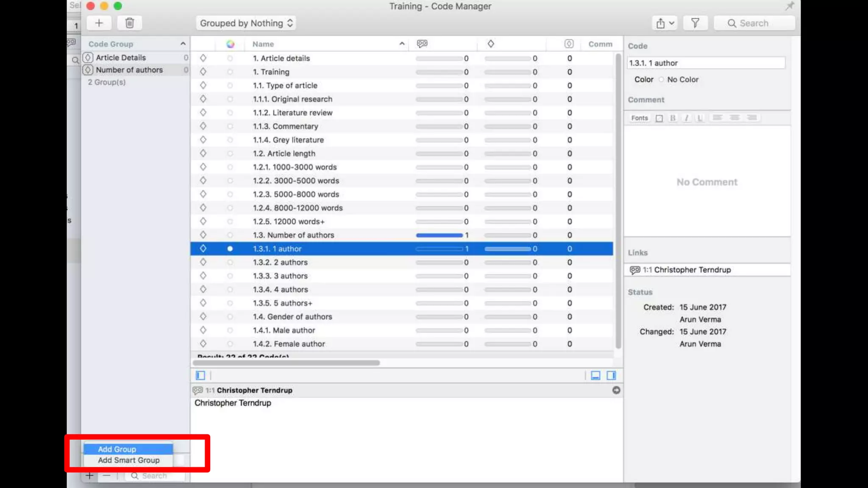
Task: Toggle color dot for 1.3.1. 1 author
Action: (230, 249)
